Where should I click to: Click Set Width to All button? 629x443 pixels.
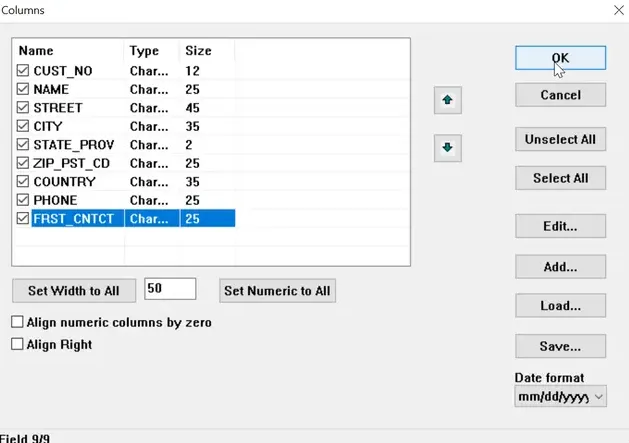point(74,291)
